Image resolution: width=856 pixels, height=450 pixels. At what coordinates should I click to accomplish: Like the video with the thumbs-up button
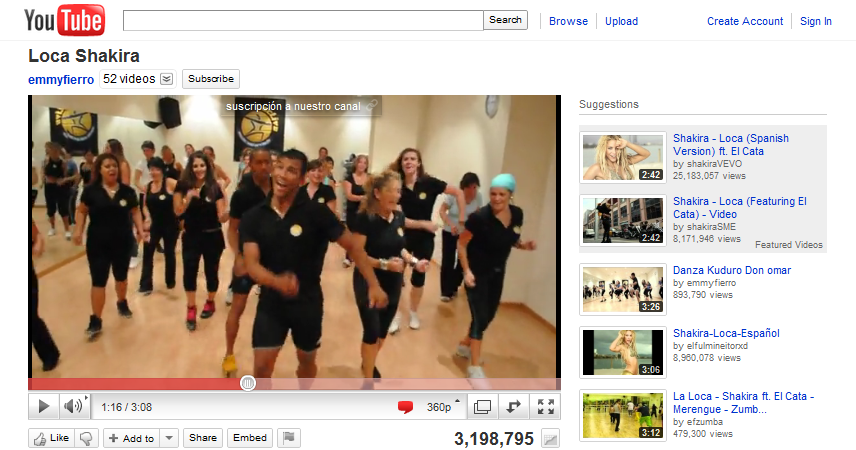pos(51,438)
